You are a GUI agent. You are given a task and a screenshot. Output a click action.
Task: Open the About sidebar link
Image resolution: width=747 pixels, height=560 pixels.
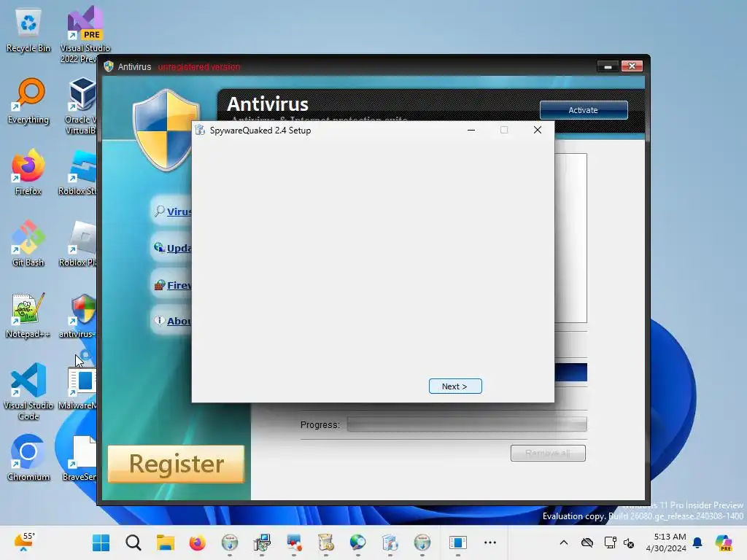tap(179, 321)
